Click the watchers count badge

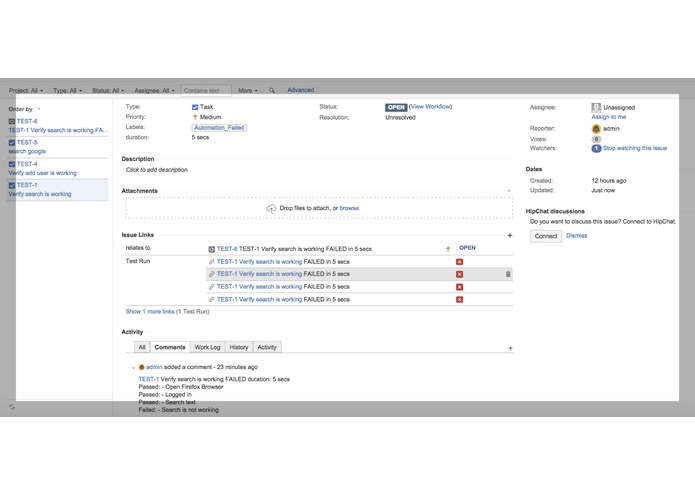pos(596,148)
